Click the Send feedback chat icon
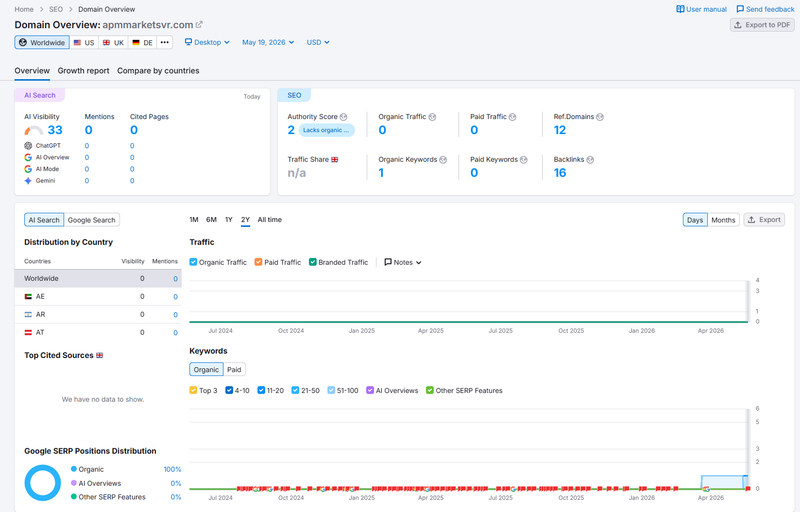 coord(740,9)
